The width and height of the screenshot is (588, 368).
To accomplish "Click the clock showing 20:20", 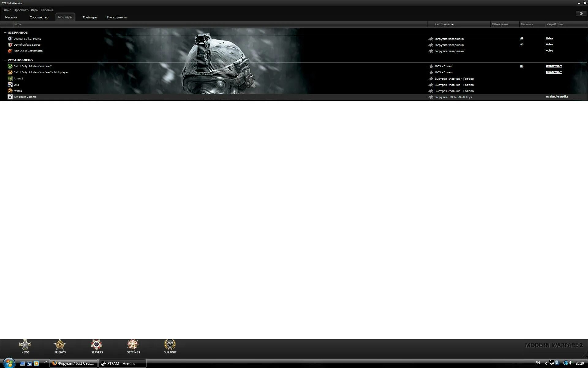I will click(580, 363).
